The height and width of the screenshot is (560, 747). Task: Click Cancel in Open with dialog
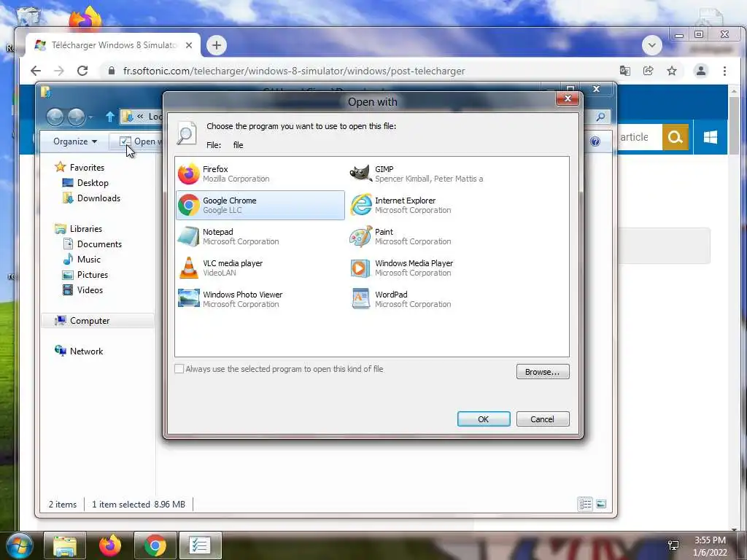543,419
